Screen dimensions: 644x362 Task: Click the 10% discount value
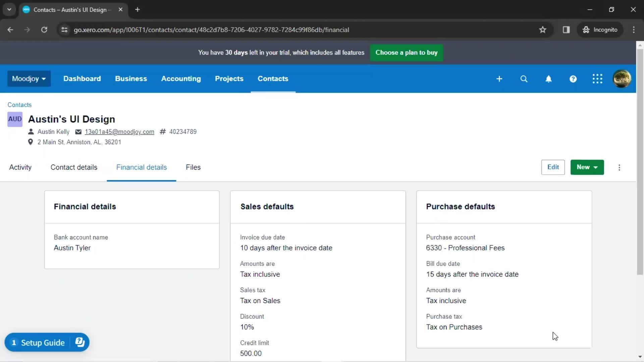pyautogui.click(x=247, y=327)
